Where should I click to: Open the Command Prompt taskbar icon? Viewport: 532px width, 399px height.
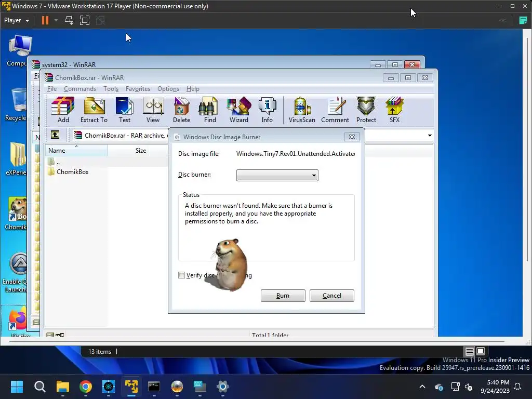coord(154,387)
